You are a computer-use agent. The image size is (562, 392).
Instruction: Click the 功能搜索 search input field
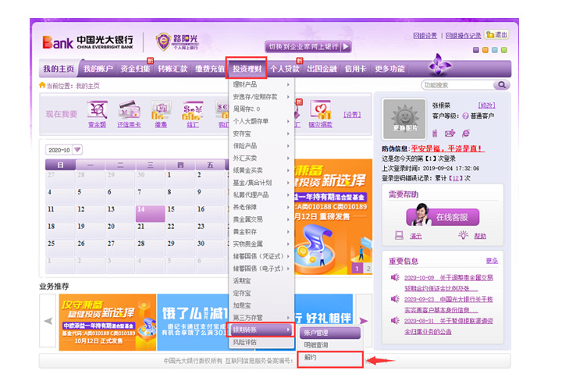pyautogui.click(x=462, y=85)
